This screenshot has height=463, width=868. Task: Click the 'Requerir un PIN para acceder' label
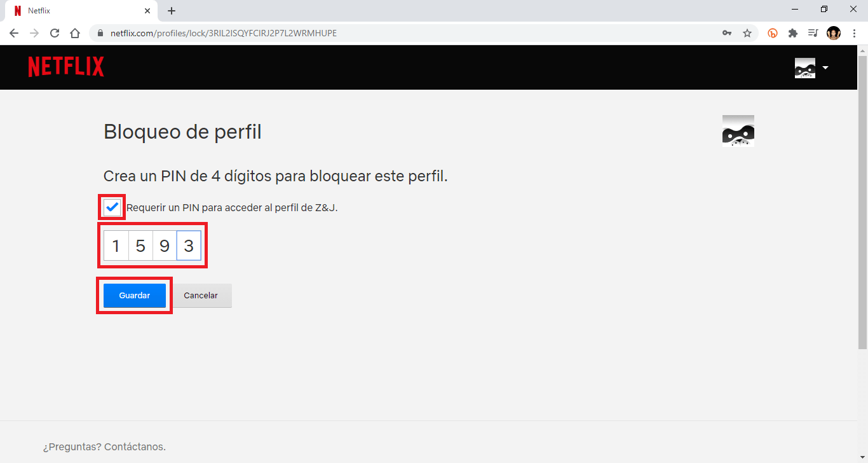(x=232, y=207)
